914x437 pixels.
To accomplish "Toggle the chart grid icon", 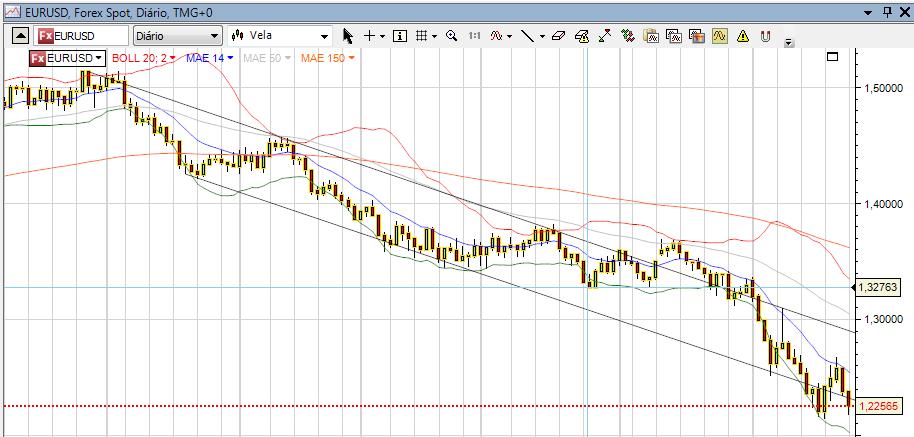I will (421, 36).
